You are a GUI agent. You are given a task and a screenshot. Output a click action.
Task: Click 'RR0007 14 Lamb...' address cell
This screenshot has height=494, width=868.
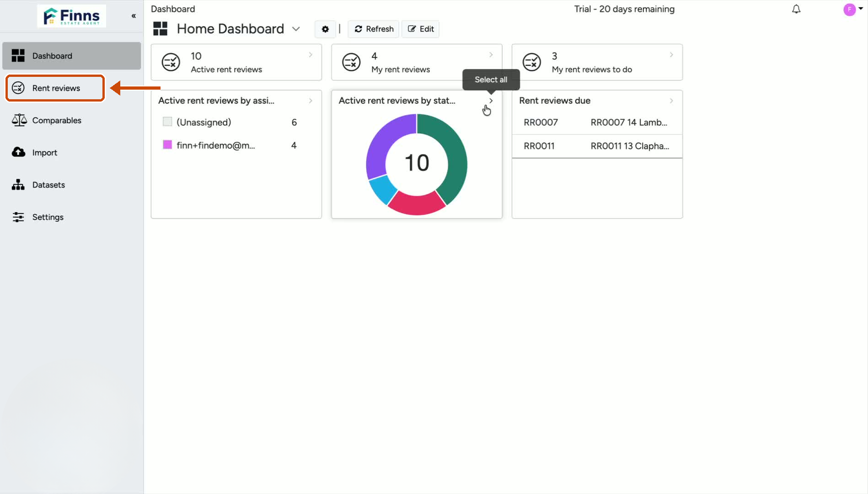(629, 122)
